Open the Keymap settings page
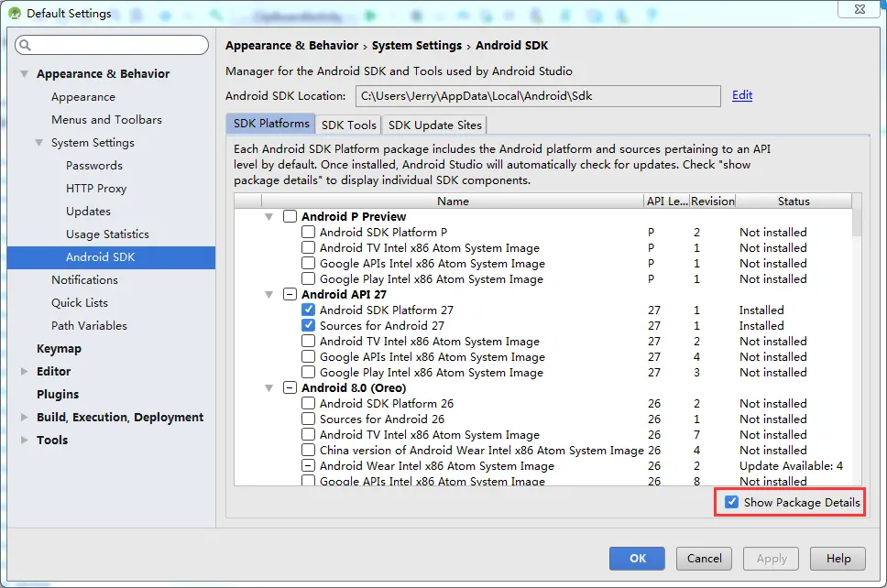Viewport: 887px width, 588px height. [x=59, y=349]
